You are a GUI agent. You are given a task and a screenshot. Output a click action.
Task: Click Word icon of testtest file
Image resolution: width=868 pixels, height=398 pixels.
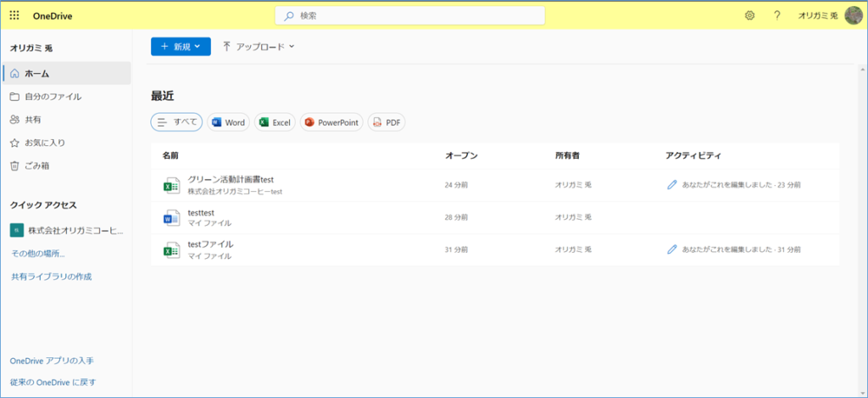click(x=171, y=217)
